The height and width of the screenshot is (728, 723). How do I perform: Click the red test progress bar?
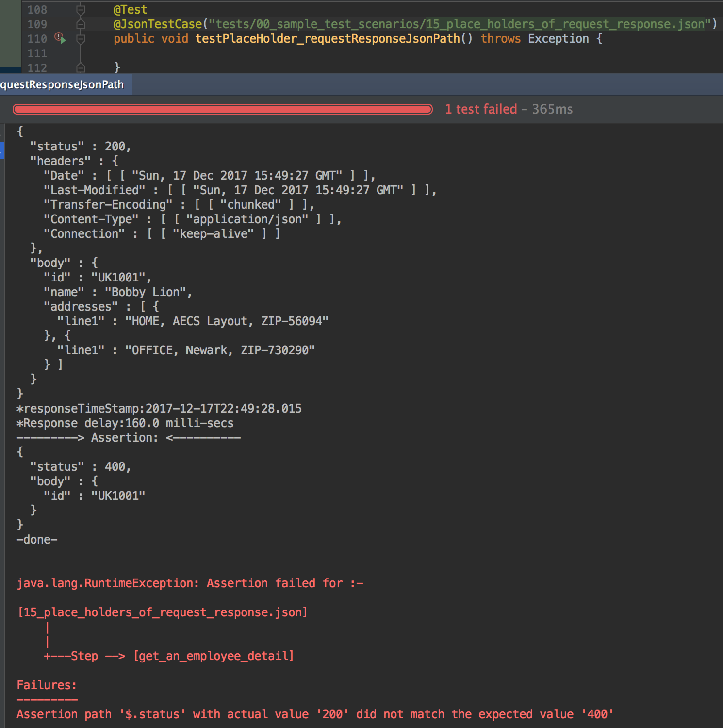pos(221,109)
